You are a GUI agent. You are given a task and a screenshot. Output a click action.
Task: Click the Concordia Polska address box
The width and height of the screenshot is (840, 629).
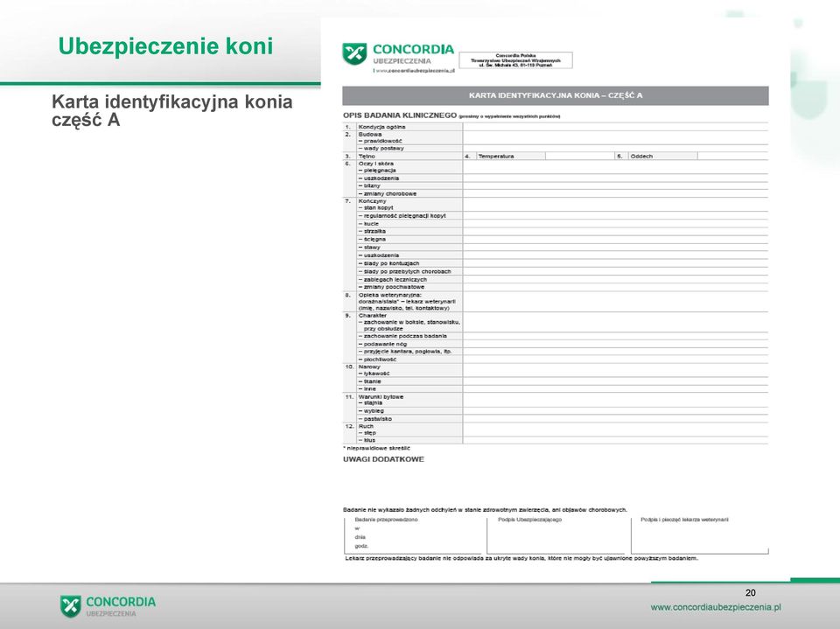tap(515, 60)
